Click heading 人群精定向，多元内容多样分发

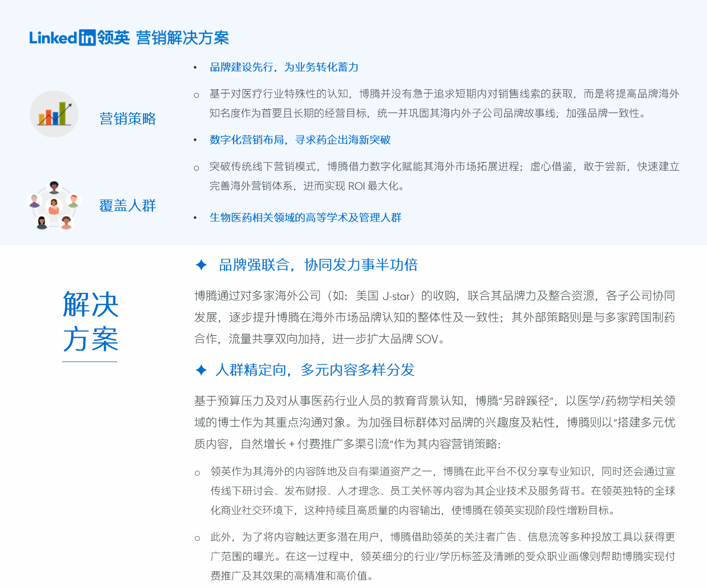point(315,370)
